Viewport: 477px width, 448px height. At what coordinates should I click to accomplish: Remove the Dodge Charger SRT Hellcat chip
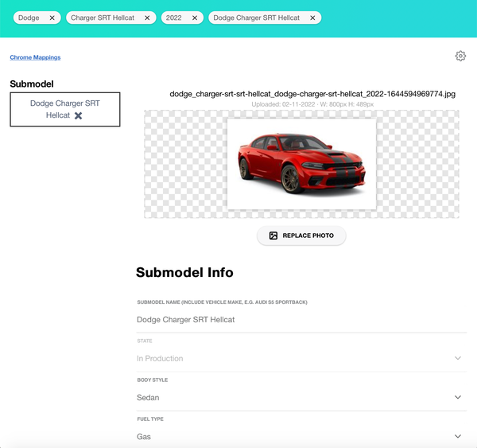tap(312, 18)
